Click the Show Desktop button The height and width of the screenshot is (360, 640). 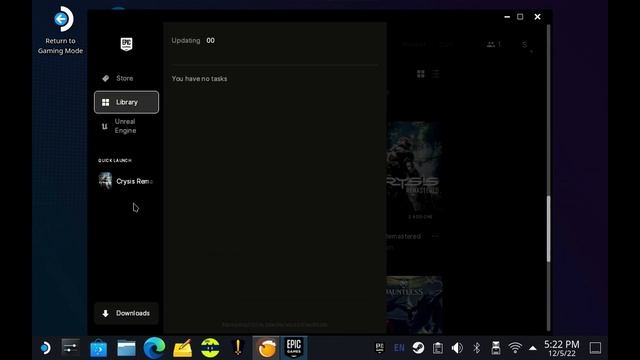click(x=595, y=348)
